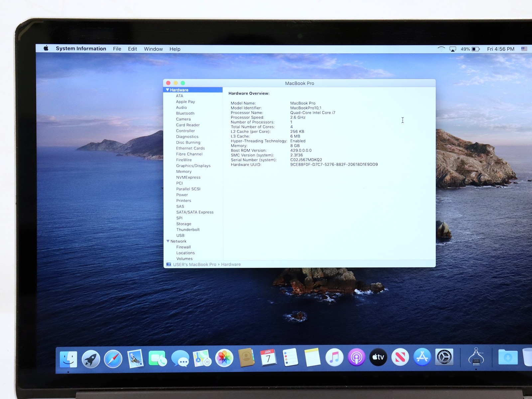The width and height of the screenshot is (532, 399).
Task: Open the AirPlay display menu icon
Action: click(453, 49)
